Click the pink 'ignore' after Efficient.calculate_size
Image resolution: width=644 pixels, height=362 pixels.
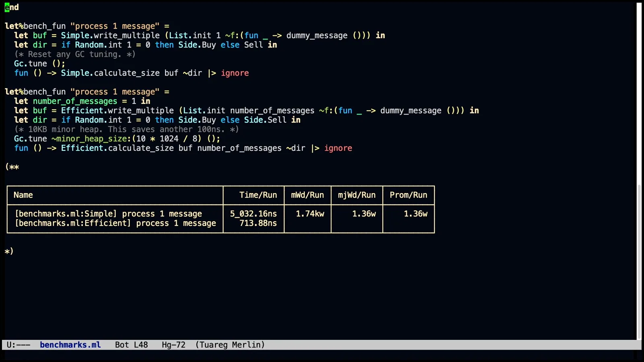[338, 148]
